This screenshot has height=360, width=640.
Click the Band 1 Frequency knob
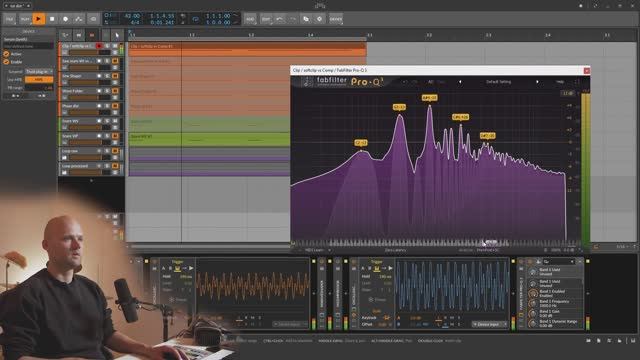coord(532,303)
